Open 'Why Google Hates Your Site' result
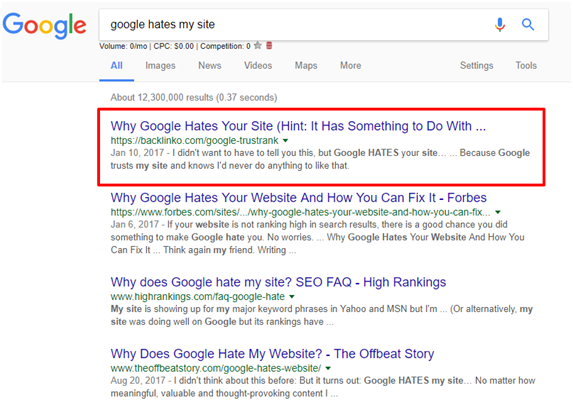 pos(298,126)
